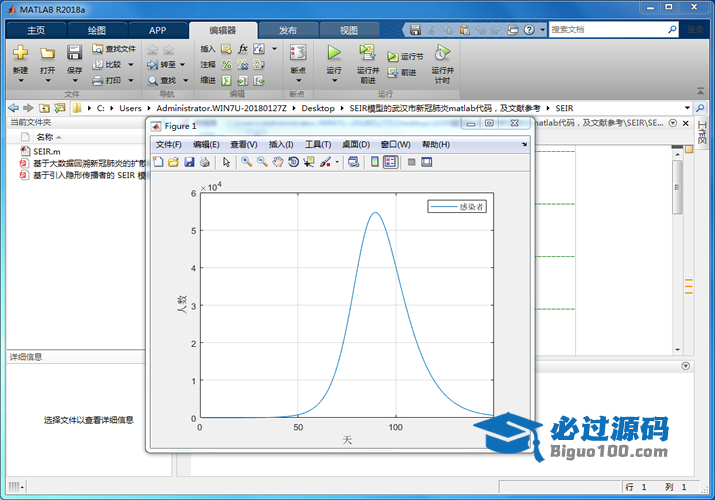Click 查找文件 in the ribbon
715x500 pixels.
click(114, 48)
